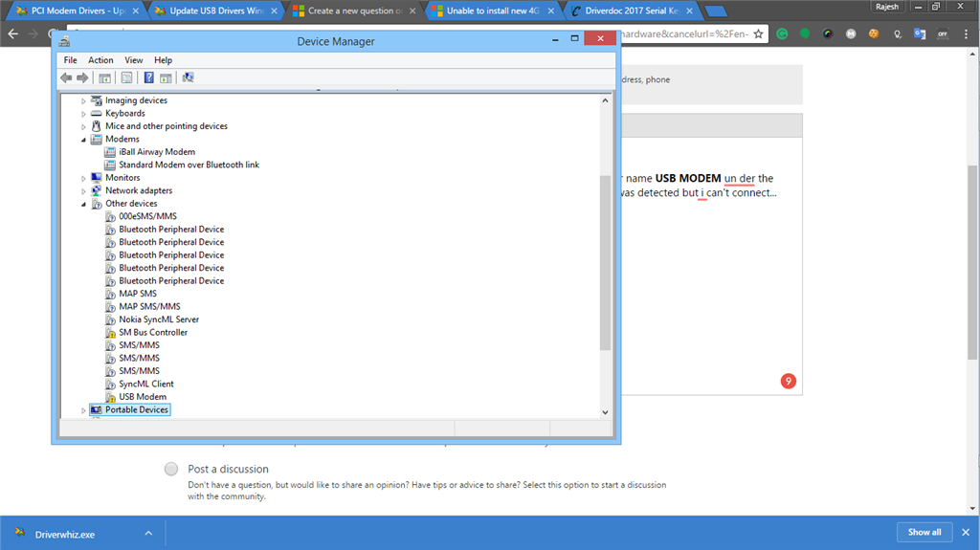Click the OFF extension icon in Chrome toolbar
This screenshot has height=550, width=980.
point(943,33)
